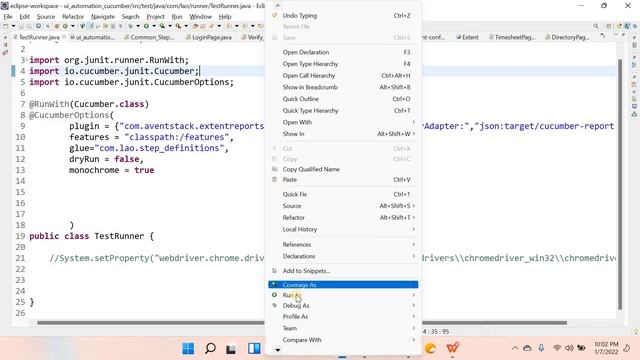The height and width of the screenshot is (360, 640).
Task: Click the Coverage As item icon
Action: tap(274, 284)
